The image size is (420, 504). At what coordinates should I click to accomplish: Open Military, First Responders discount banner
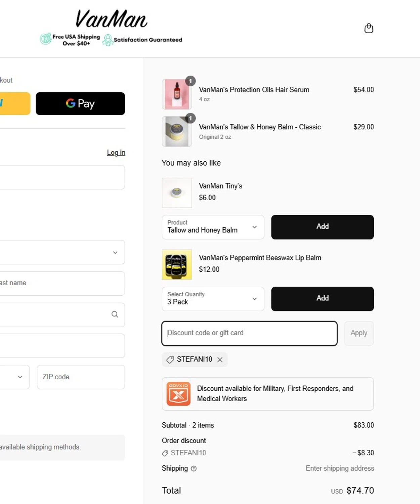click(x=268, y=394)
